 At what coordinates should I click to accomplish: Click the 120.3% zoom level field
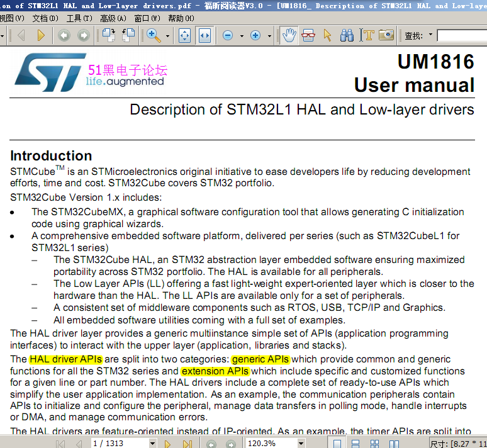[x=271, y=444]
